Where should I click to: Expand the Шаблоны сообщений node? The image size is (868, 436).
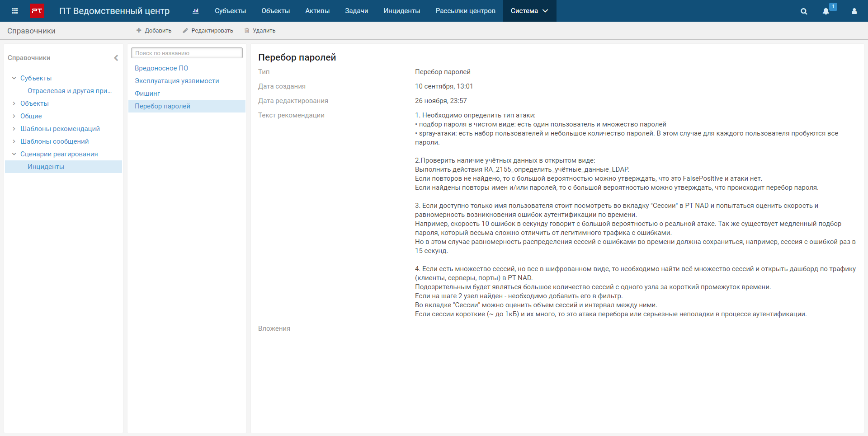[14, 141]
